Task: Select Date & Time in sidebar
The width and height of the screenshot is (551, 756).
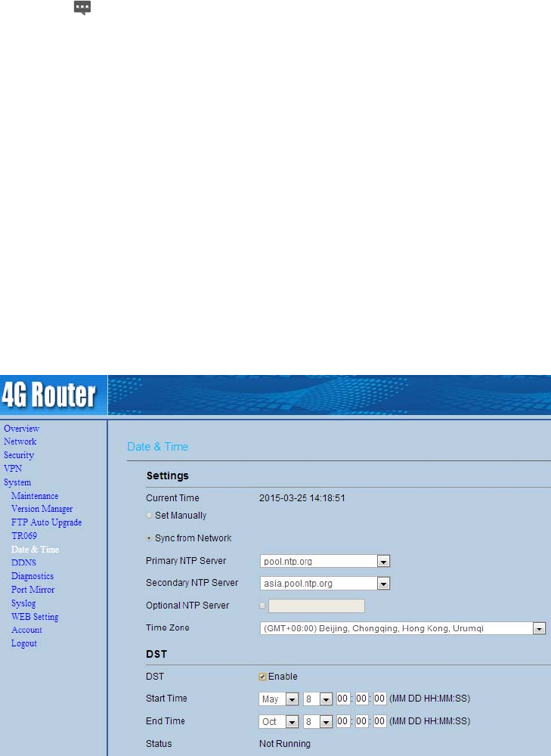Action: click(x=36, y=549)
